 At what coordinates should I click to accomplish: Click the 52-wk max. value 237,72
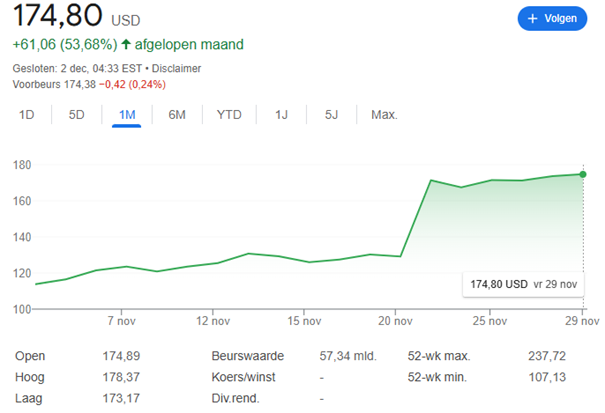tap(547, 356)
